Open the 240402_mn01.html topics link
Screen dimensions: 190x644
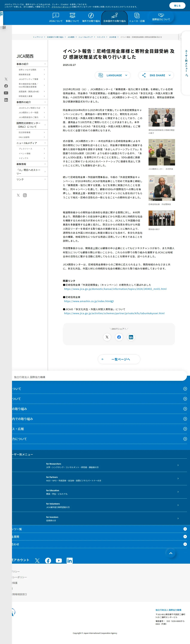click(x=115, y=289)
